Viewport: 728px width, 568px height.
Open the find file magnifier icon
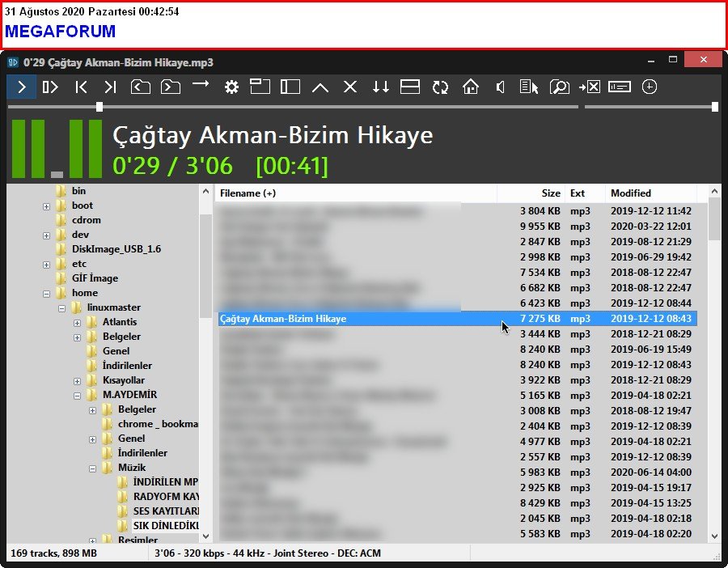[560, 87]
